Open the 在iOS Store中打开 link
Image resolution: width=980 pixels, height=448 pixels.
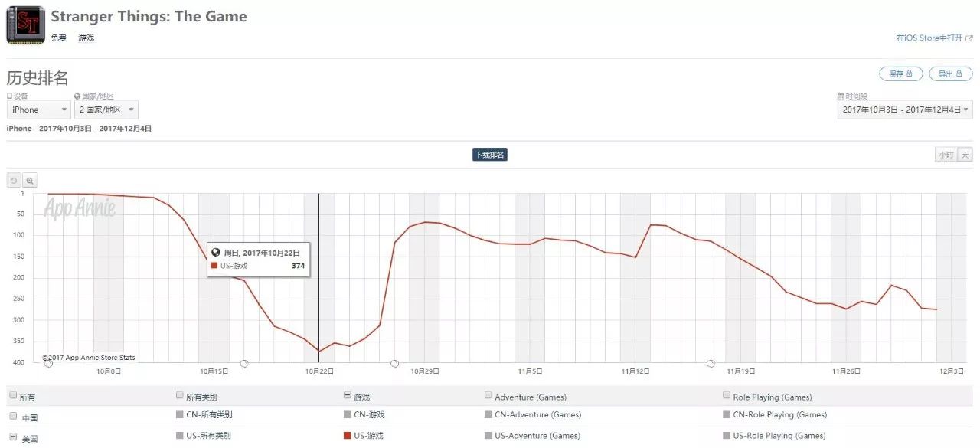point(934,38)
